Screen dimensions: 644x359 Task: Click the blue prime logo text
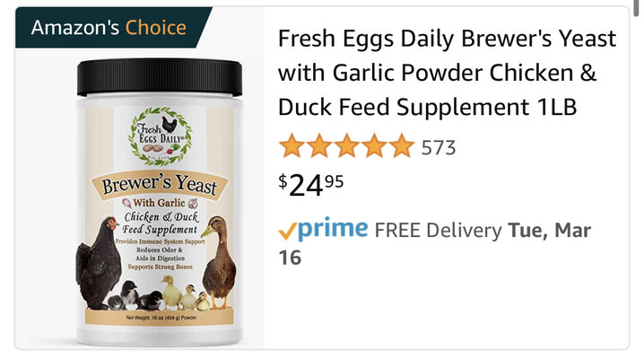[x=333, y=228]
